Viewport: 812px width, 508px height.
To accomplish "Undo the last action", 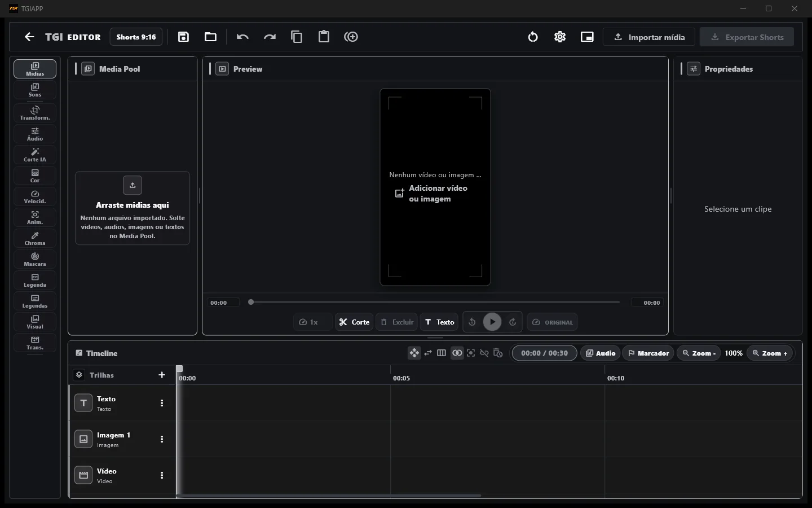I will click(242, 37).
